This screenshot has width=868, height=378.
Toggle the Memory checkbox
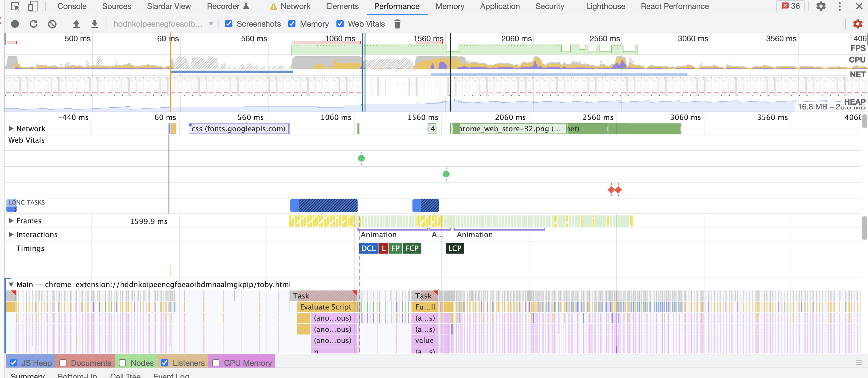[292, 24]
